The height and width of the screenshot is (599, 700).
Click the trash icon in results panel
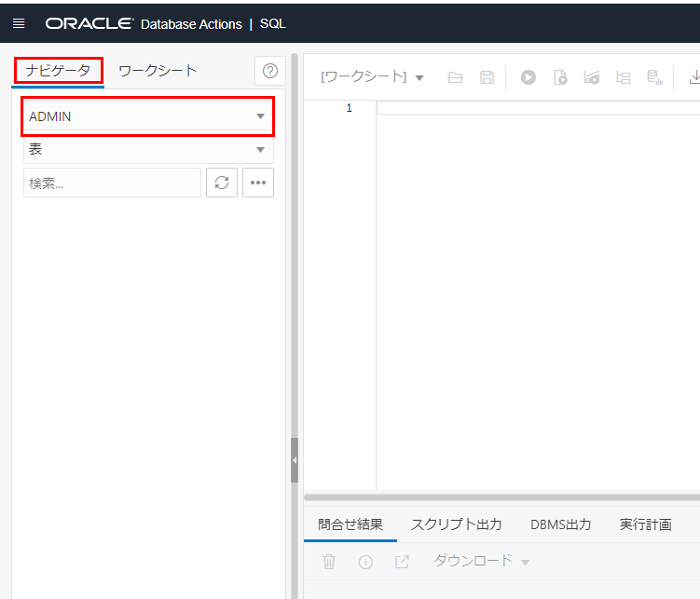tap(329, 562)
